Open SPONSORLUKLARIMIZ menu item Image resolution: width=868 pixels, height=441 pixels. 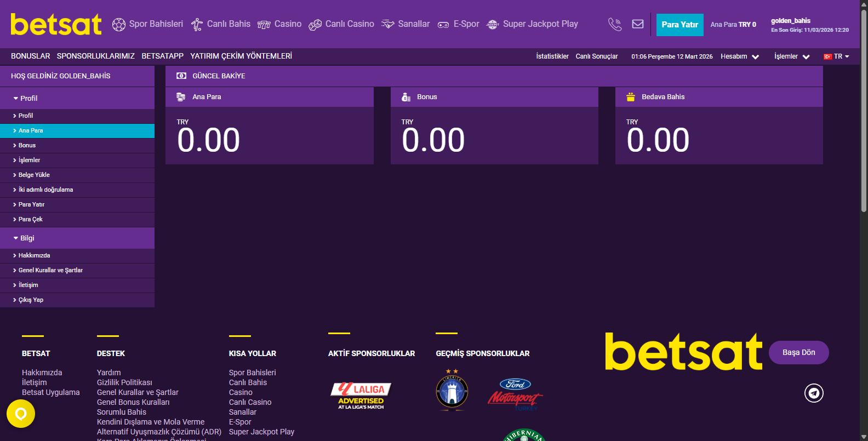pyautogui.click(x=96, y=56)
